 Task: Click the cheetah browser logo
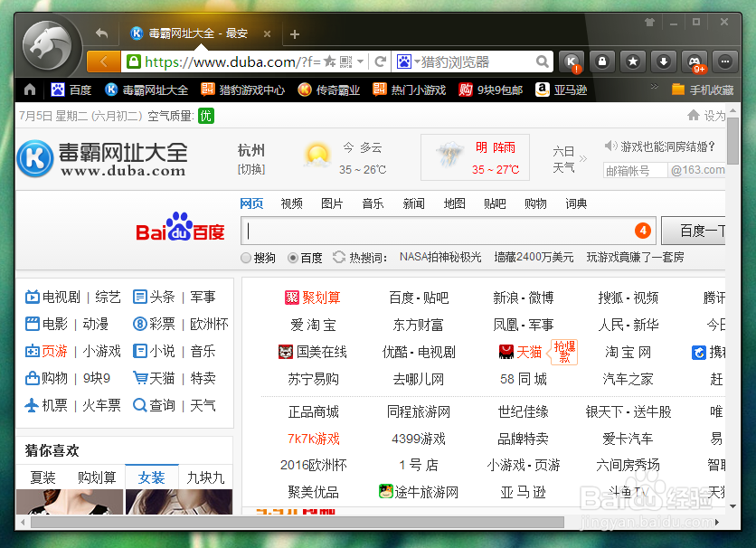tap(47, 47)
